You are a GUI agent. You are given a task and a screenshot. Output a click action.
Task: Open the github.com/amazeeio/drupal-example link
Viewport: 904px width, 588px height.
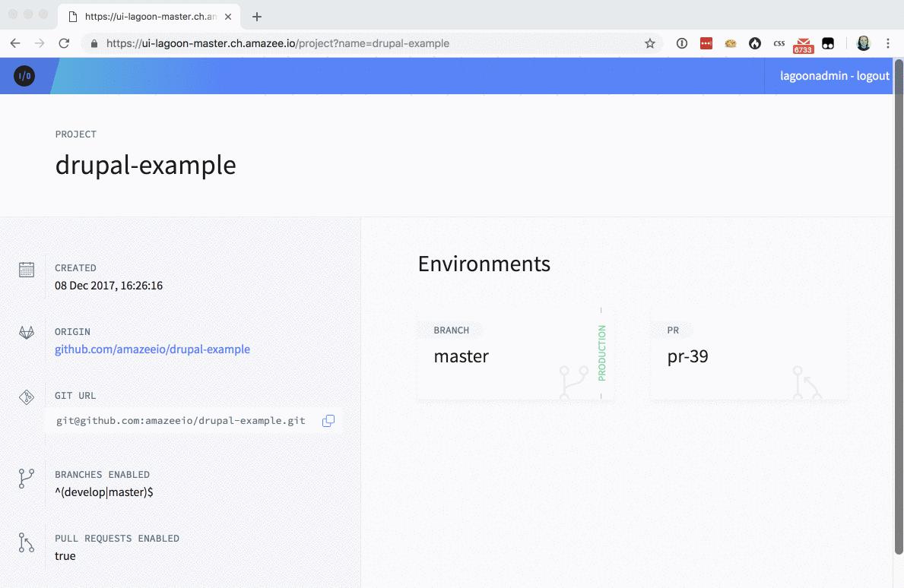tap(152, 349)
